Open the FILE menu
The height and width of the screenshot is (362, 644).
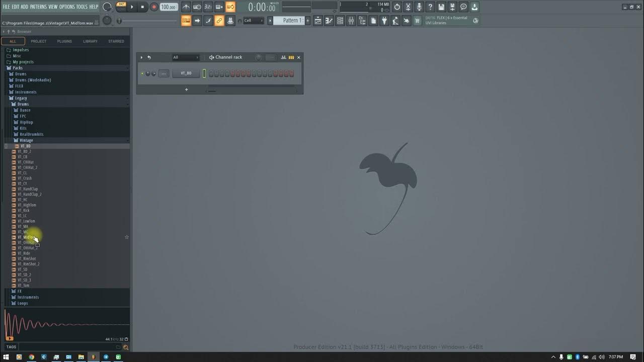(6, 7)
